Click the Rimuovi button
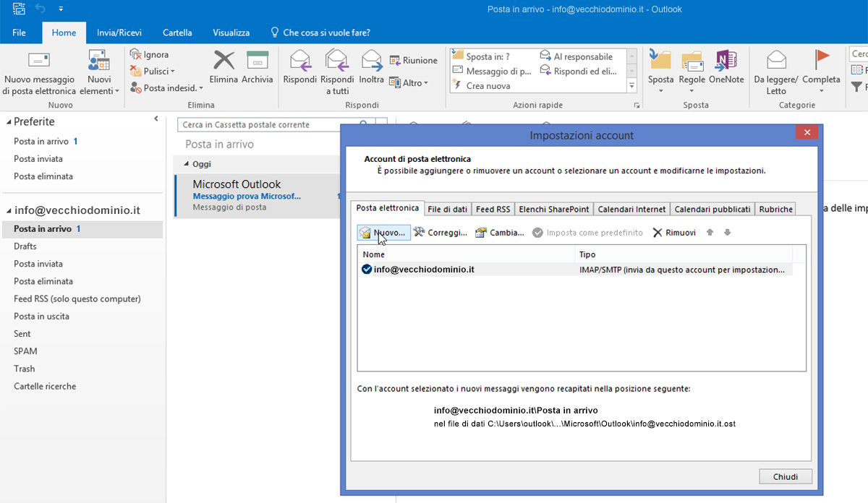The width and height of the screenshot is (868, 503). [674, 233]
